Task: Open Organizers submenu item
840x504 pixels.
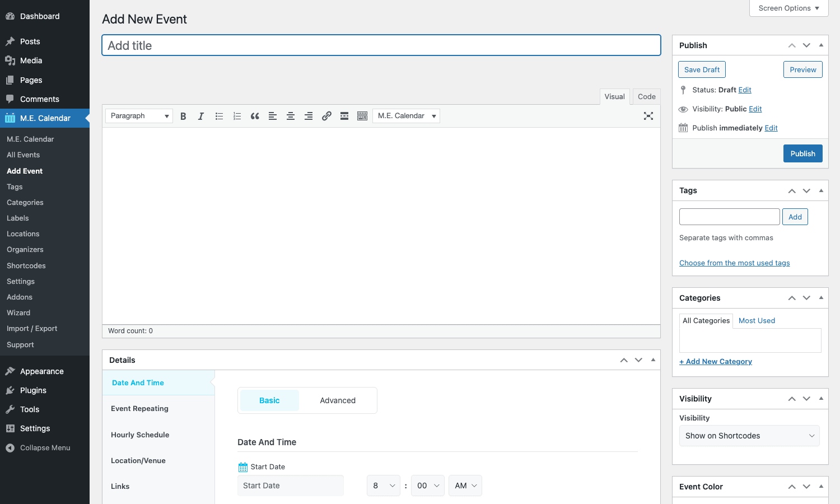Action: pos(45,250)
